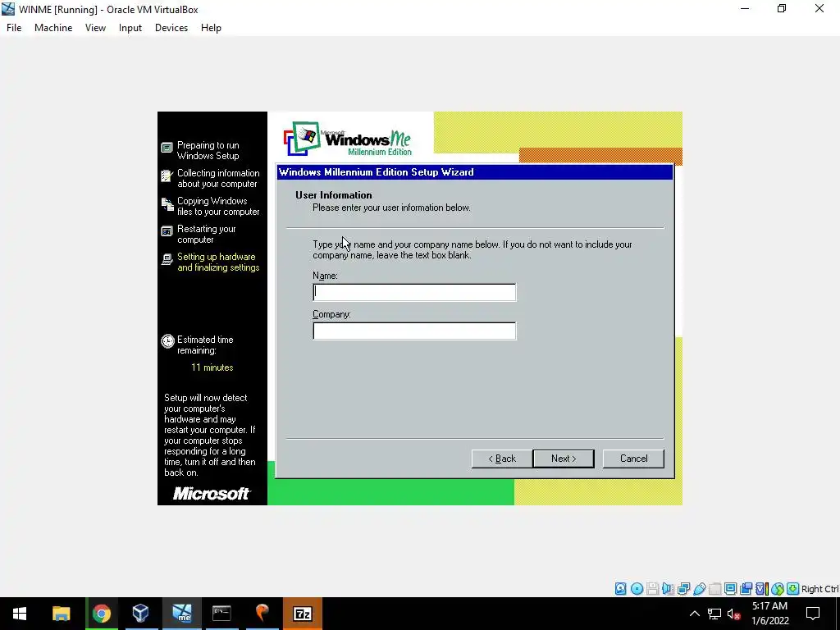
Task: Click the Next button in Setup Wizard
Action: pyautogui.click(x=564, y=459)
